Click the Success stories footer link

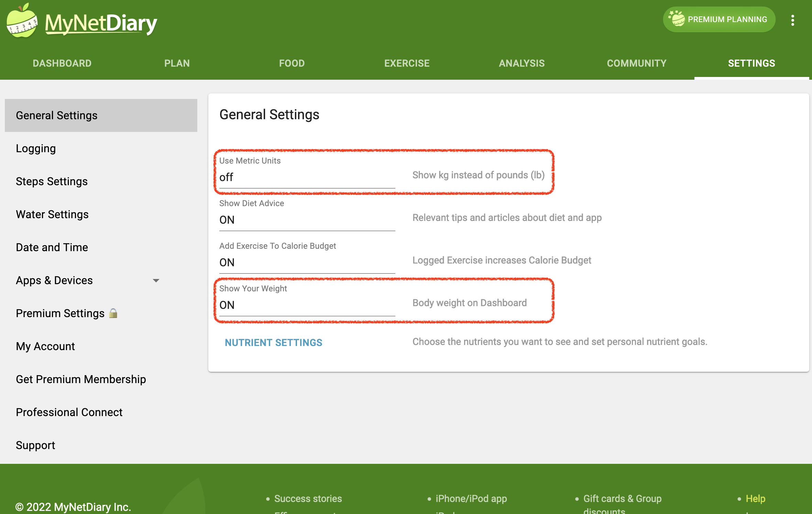[x=308, y=499]
